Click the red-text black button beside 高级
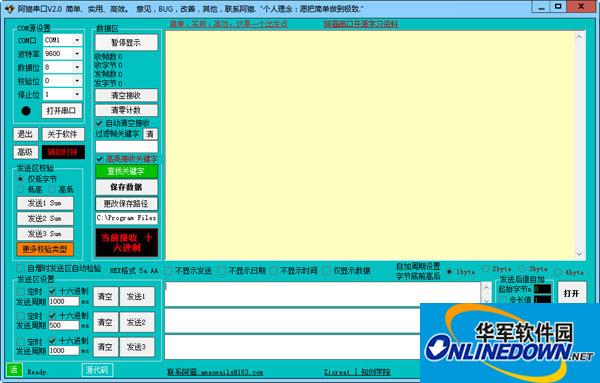The image size is (600, 383). click(63, 152)
